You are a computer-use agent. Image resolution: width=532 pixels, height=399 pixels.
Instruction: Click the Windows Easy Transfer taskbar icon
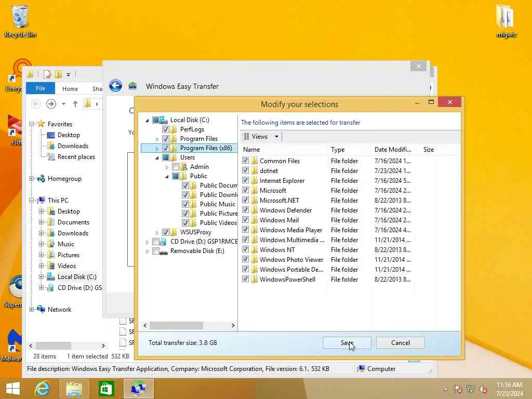[x=138, y=389]
